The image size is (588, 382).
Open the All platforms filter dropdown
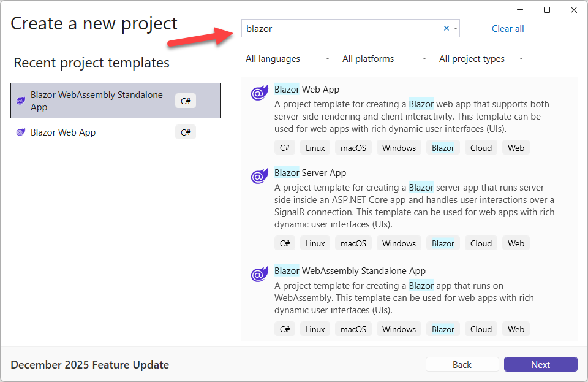(x=385, y=59)
